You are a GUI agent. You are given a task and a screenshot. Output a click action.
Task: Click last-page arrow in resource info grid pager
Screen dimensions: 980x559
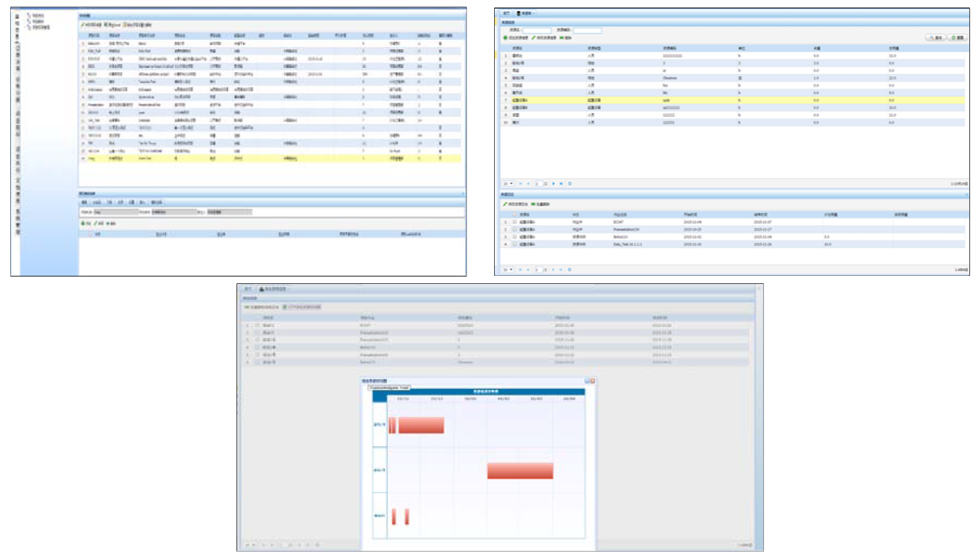point(561,184)
